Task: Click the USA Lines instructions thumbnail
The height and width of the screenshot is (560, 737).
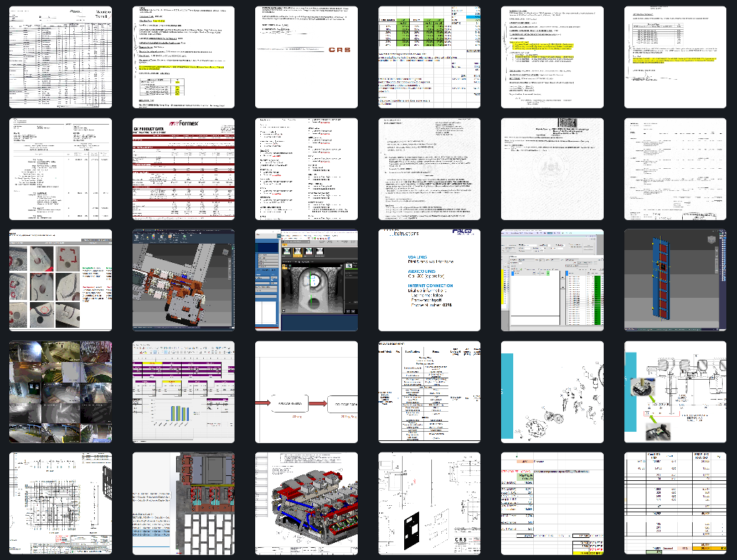Action: pyautogui.click(x=429, y=280)
